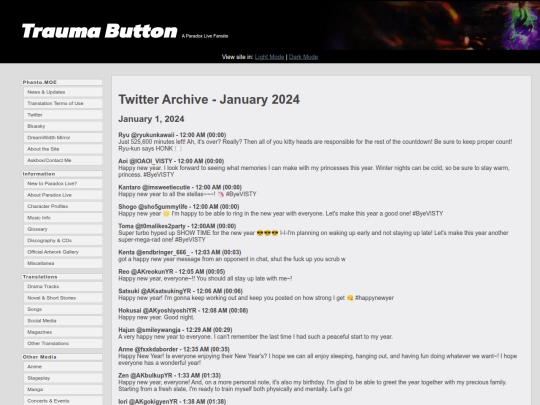Switch the site to Light Mode

(x=269, y=57)
